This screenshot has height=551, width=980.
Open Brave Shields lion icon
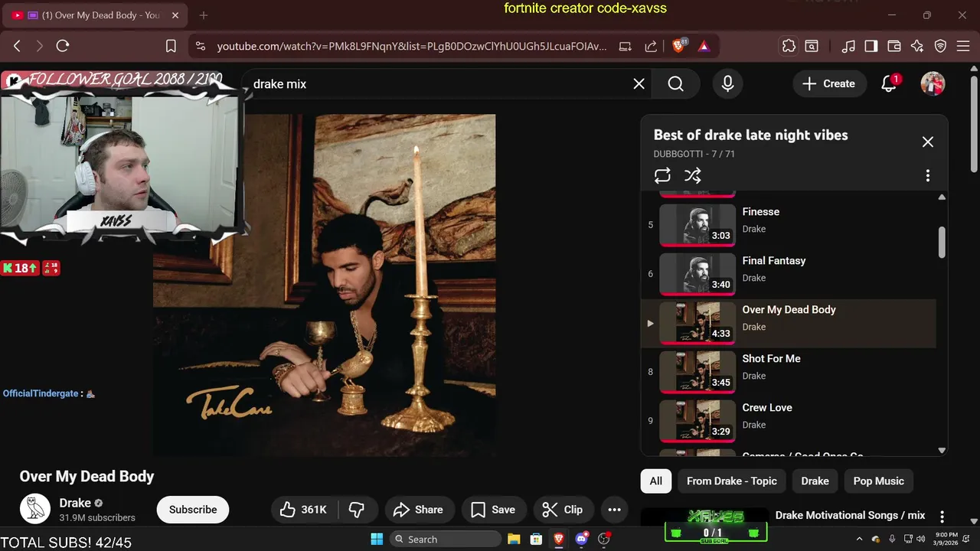pos(678,46)
